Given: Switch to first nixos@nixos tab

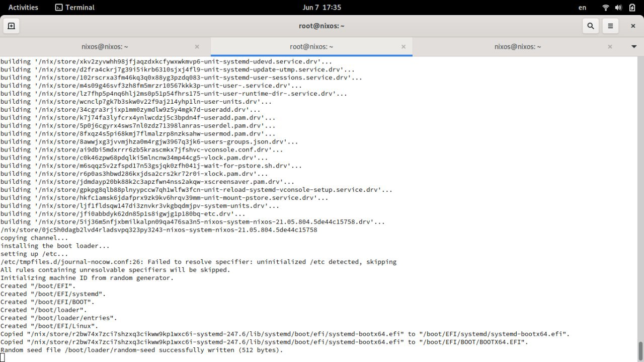Looking at the screenshot, I should pos(105,46).
